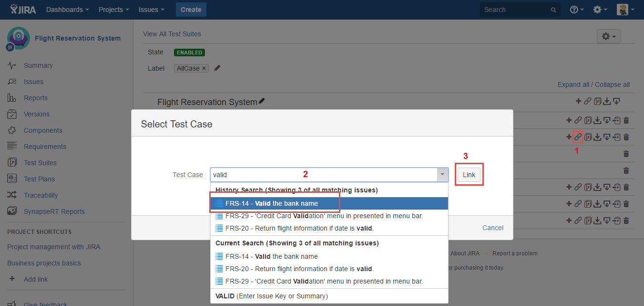Select FRS-14 under History Search
Viewport: 644px width, 306px height.
point(272,203)
